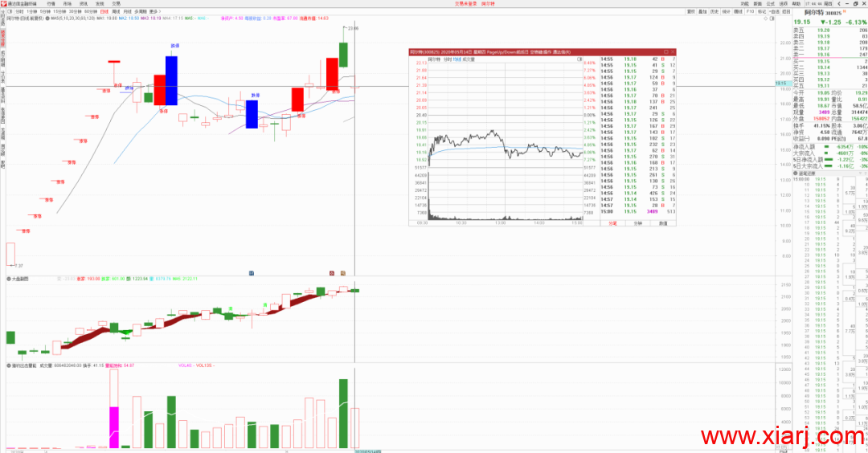
Task: Click the 23.66 high price marker on chart
Action: tap(353, 27)
